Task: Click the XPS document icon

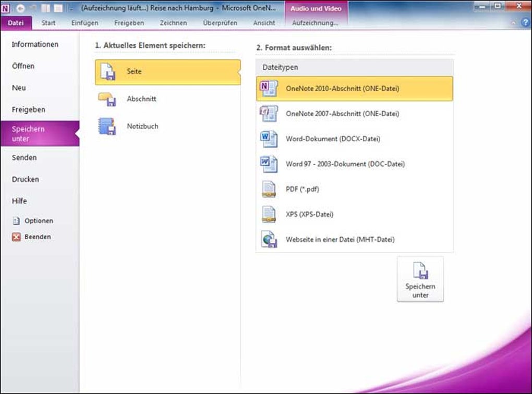Action: [269, 214]
